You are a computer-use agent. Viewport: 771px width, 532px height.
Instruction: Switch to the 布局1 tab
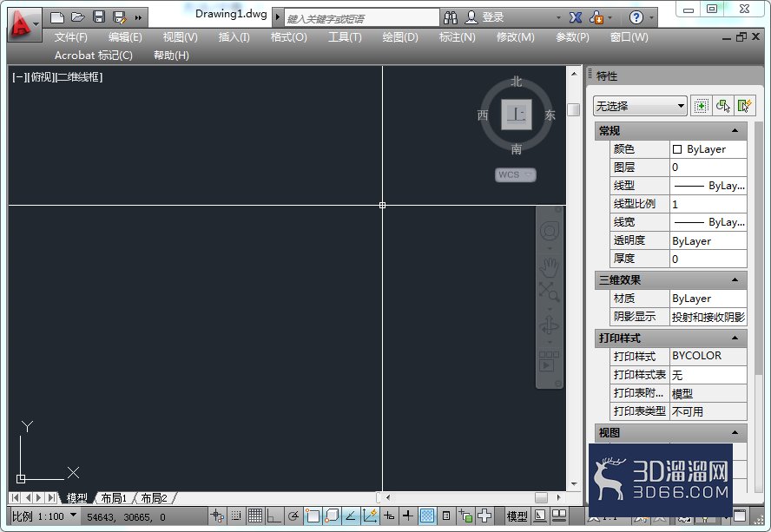114,498
